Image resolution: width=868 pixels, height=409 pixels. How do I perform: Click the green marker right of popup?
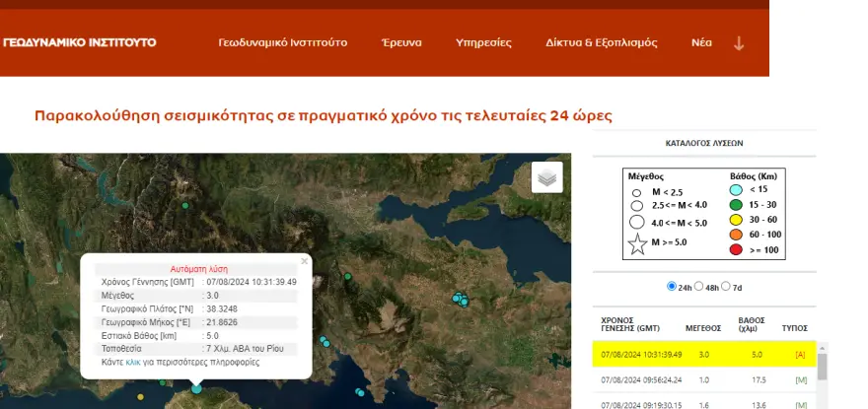click(347, 276)
